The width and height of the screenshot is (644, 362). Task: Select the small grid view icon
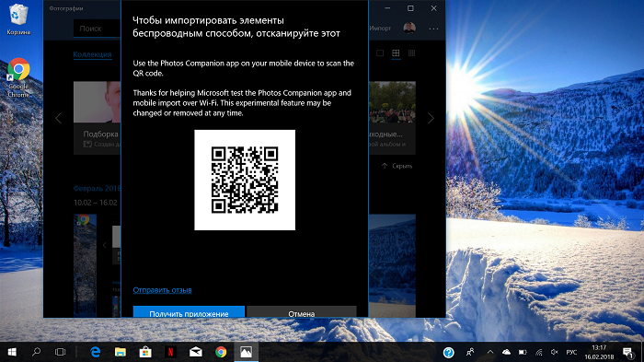click(x=411, y=53)
